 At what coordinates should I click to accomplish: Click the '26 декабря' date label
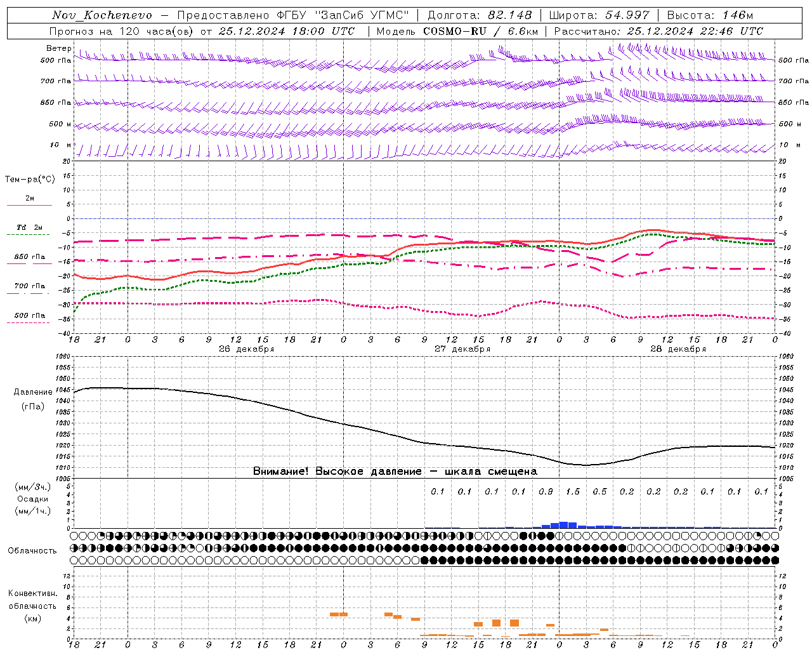(x=247, y=349)
